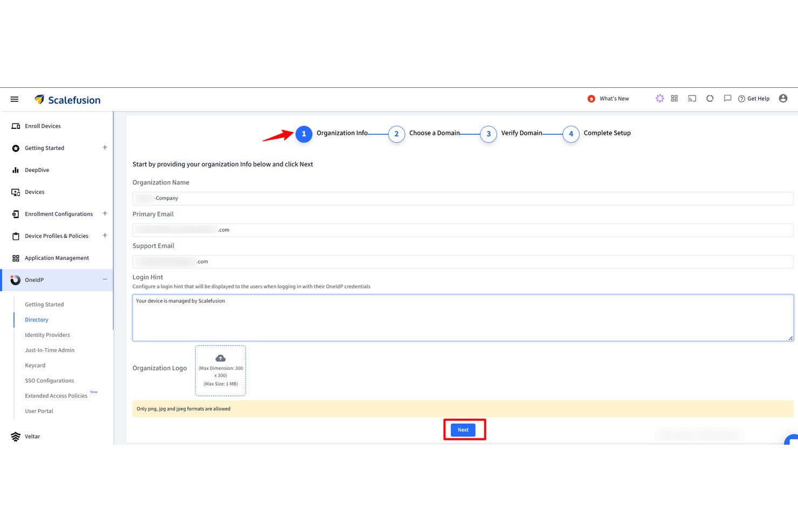This screenshot has width=798, height=532.
Task: Click the Enroll Devices sidebar icon
Action: coord(16,126)
